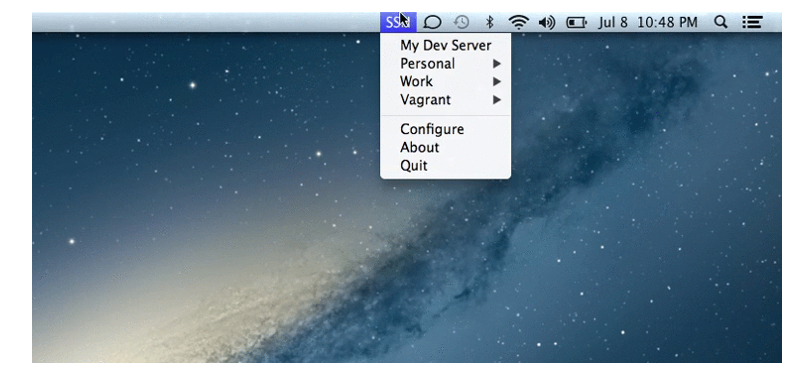This screenshot has width=801, height=374.
Task: Expand the arrow next to Vagrant
Action: (x=497, y=100)
